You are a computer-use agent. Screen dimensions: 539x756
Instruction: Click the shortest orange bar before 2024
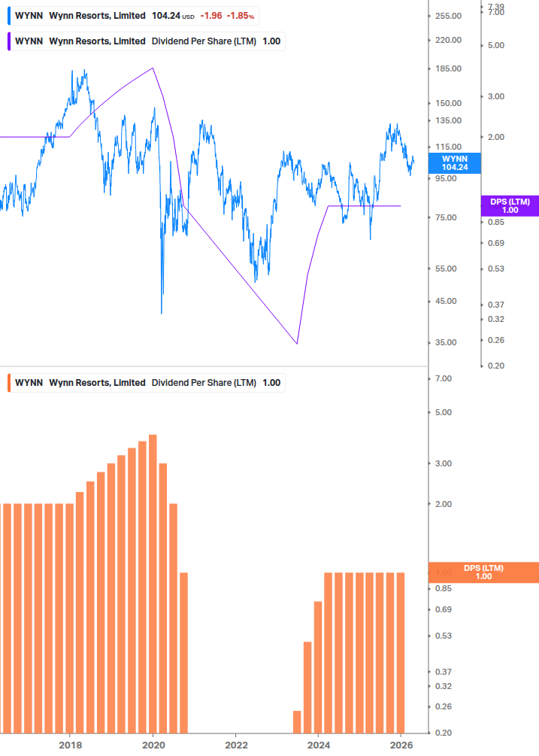point(297,722)
